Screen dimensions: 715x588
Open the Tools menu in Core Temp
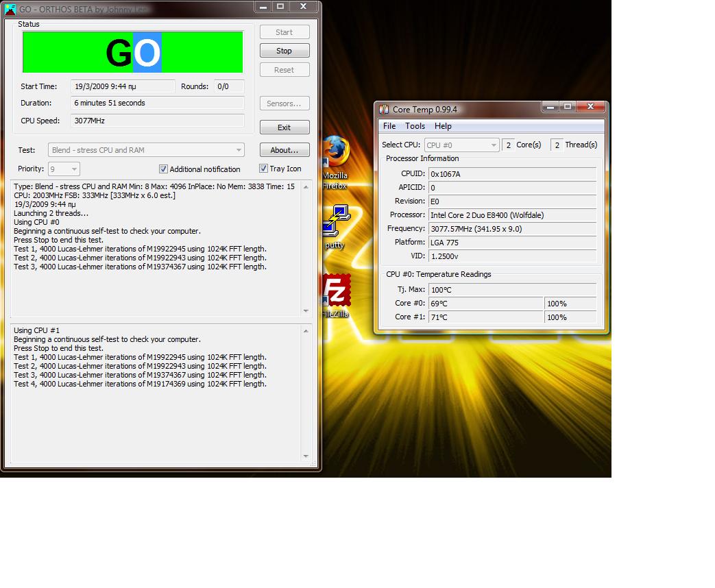click(x=415, y=126)
